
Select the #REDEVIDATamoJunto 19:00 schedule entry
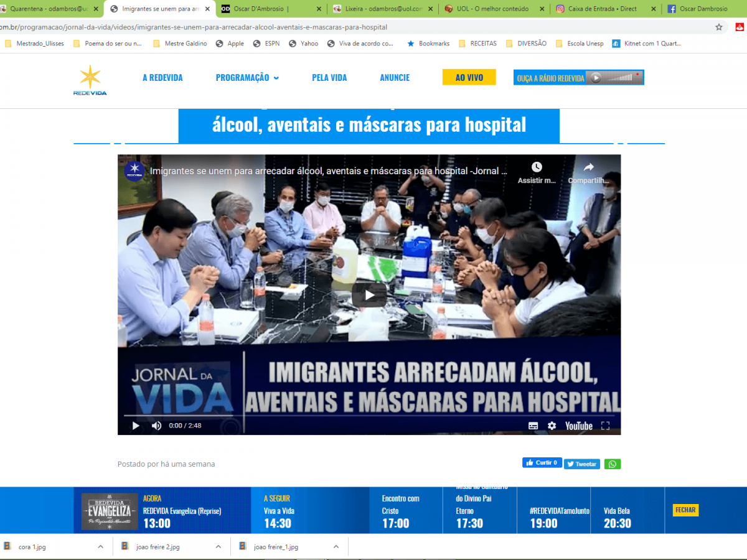pos(560,517)
